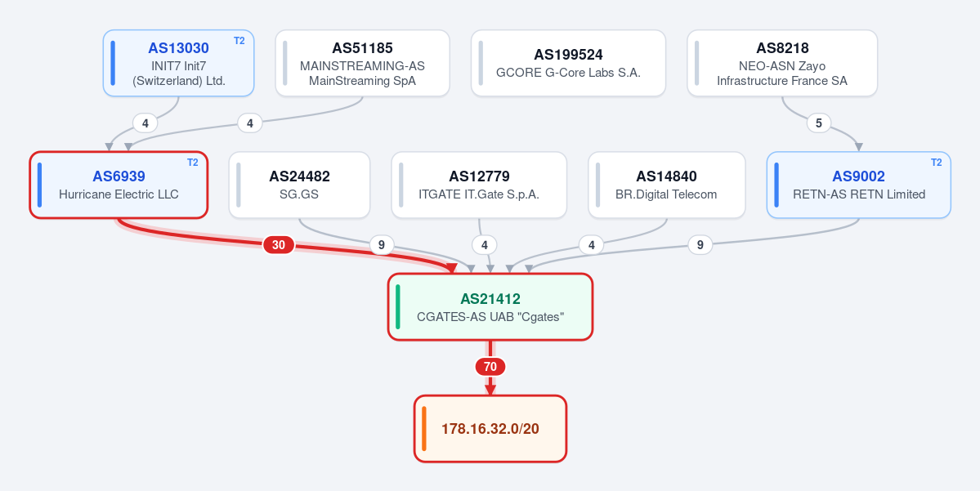Viewport: 980px width, 491px height.
Task: Click the AS6939 Hurricane Electric node
Action: tap(119, 185)
